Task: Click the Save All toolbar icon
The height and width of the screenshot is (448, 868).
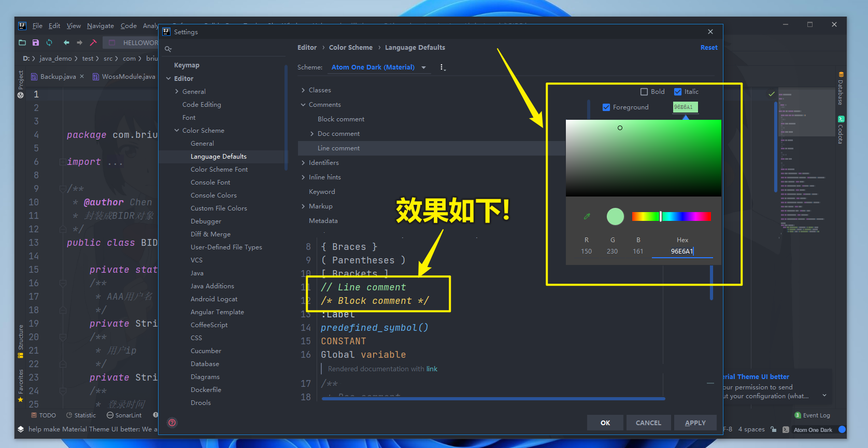Action: (x=36, y=43)
